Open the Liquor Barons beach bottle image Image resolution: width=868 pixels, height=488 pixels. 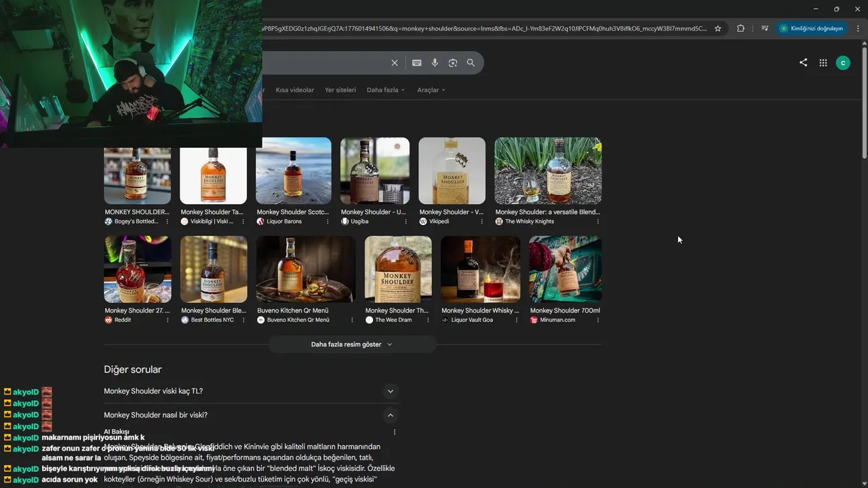(294, 171)
